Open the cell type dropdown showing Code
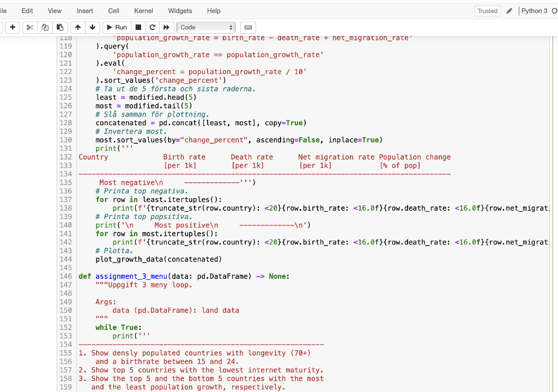The width and height of the screenshot is (558, 392). click(x=206, y=27)
